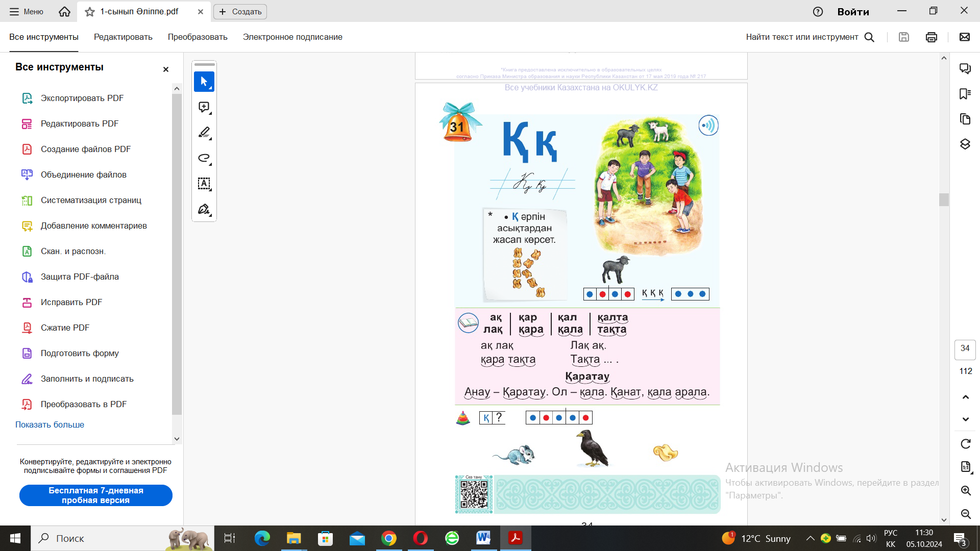980x551 pixels.
Task: Click the zoom in magnifier
Action: (x=965, y=490)
